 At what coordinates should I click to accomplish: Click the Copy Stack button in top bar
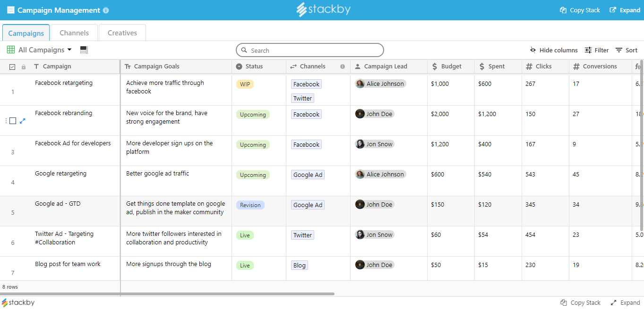click(x=580, y=10)
